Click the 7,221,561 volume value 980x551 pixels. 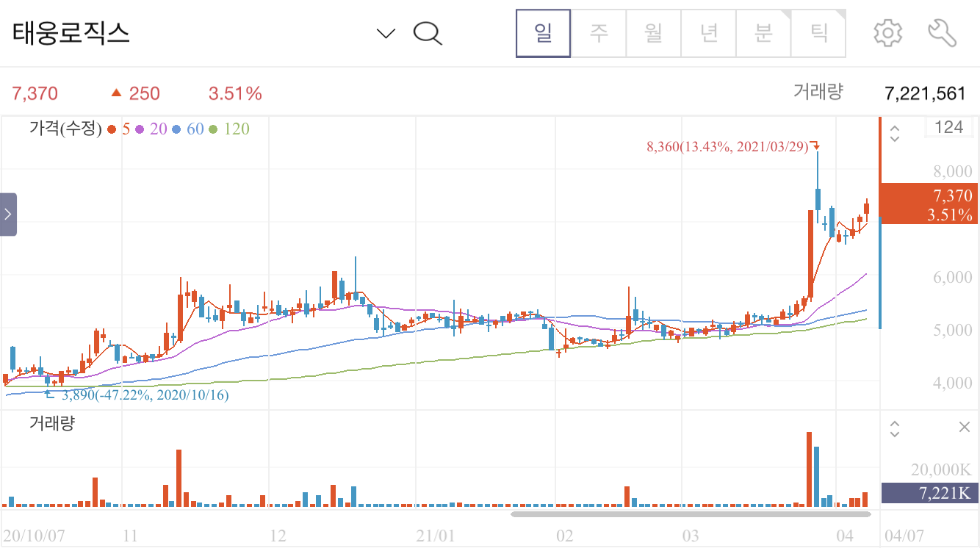(925, 93)
